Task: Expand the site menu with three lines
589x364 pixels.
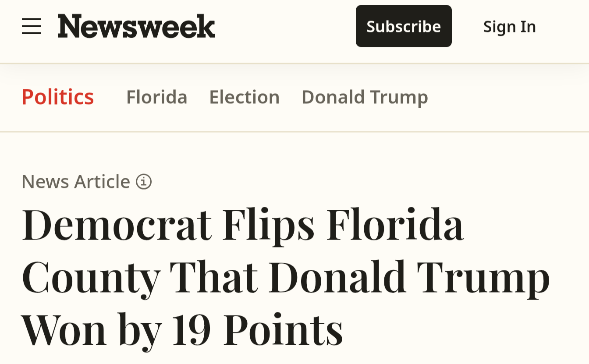Action: coord(32,26)
